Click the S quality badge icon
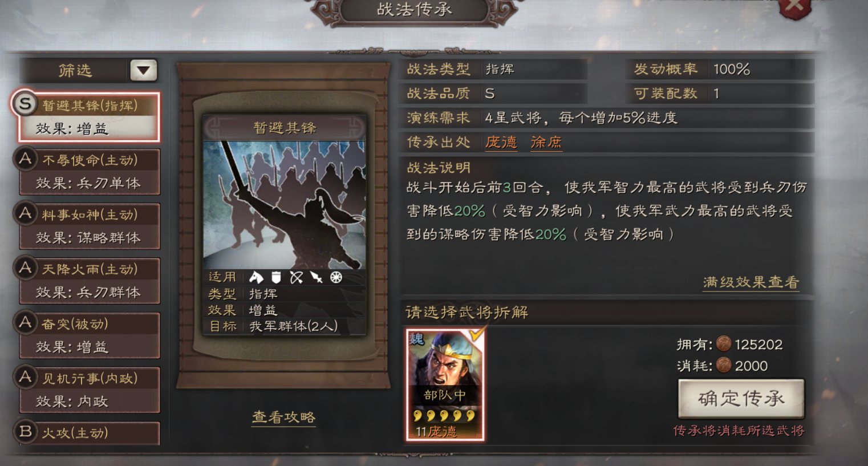Image resolution: width=868 pixels, height=466 pixels. coord(25,104)
